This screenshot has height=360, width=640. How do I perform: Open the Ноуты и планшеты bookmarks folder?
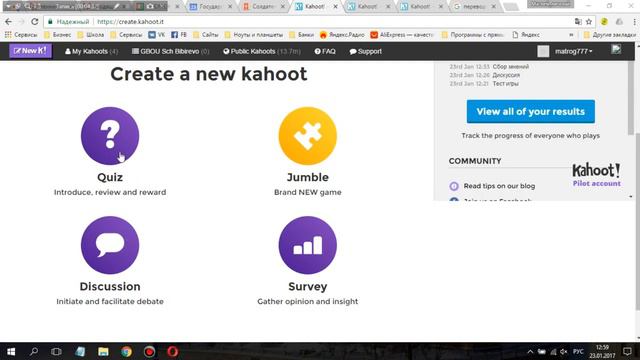(253, 35)
